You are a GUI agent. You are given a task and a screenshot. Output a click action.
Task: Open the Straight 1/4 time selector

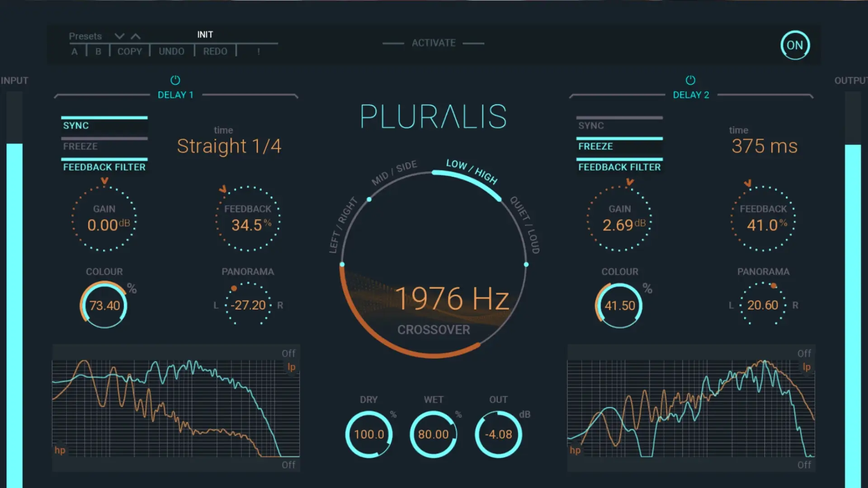[229, 146]
